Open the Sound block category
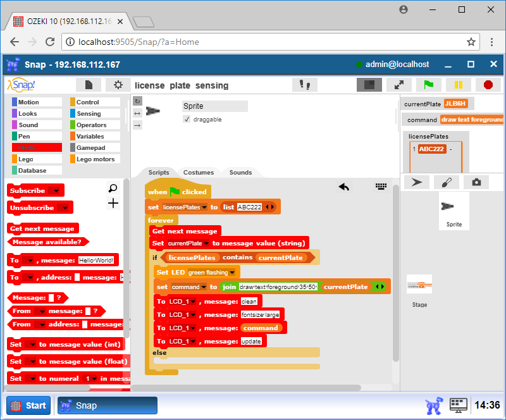 (37, 125)
